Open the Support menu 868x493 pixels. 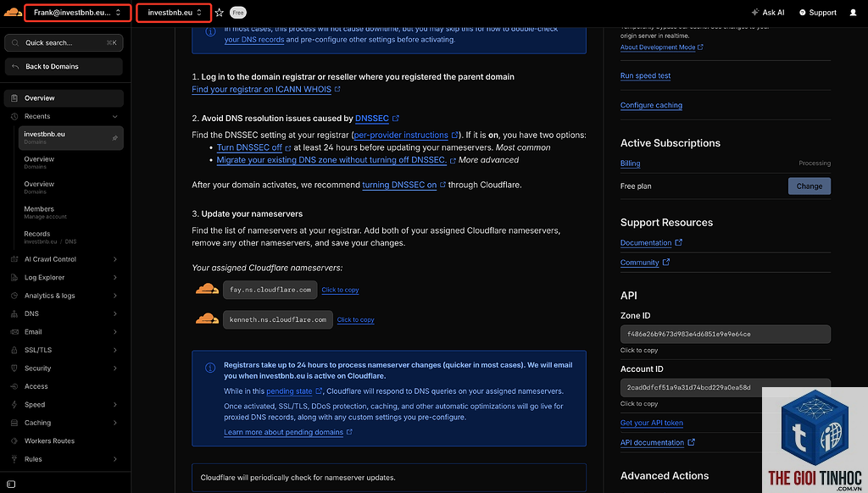(818, 12)
